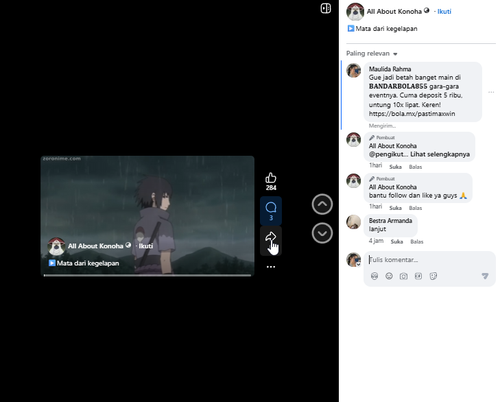The width and height of the screenshot is (500, 402).
Task: Click All About Konoha name on video overlay
Action: tap(95, 246)
